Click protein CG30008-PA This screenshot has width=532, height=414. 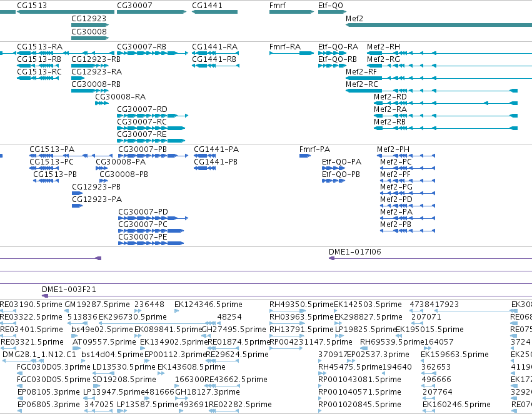[x=121, y=162]
